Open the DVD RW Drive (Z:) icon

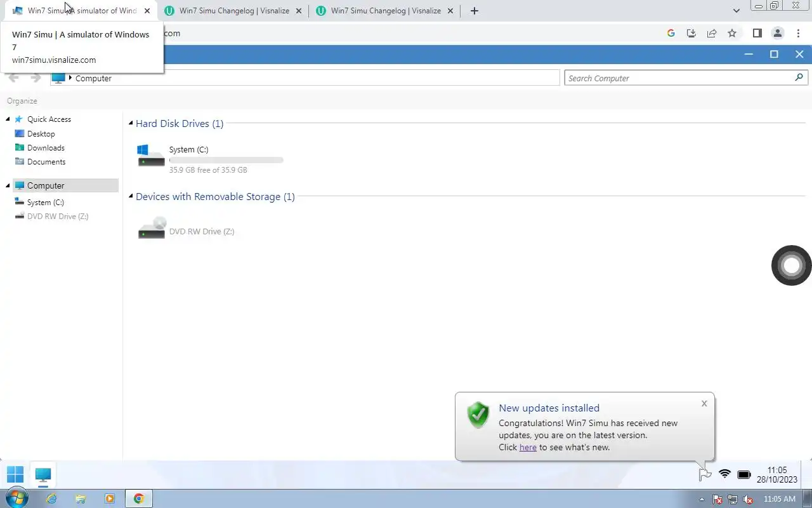(x=151, y=228)
